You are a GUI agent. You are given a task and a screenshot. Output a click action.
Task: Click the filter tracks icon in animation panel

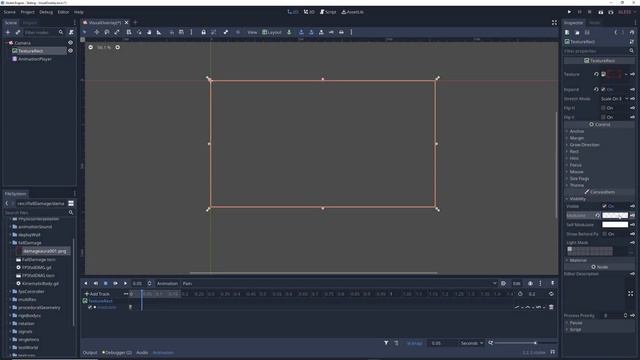(386, 343)
